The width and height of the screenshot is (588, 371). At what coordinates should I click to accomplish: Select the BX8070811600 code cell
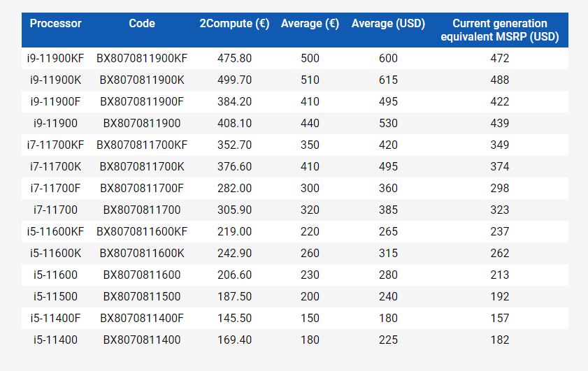coord(142,275)
